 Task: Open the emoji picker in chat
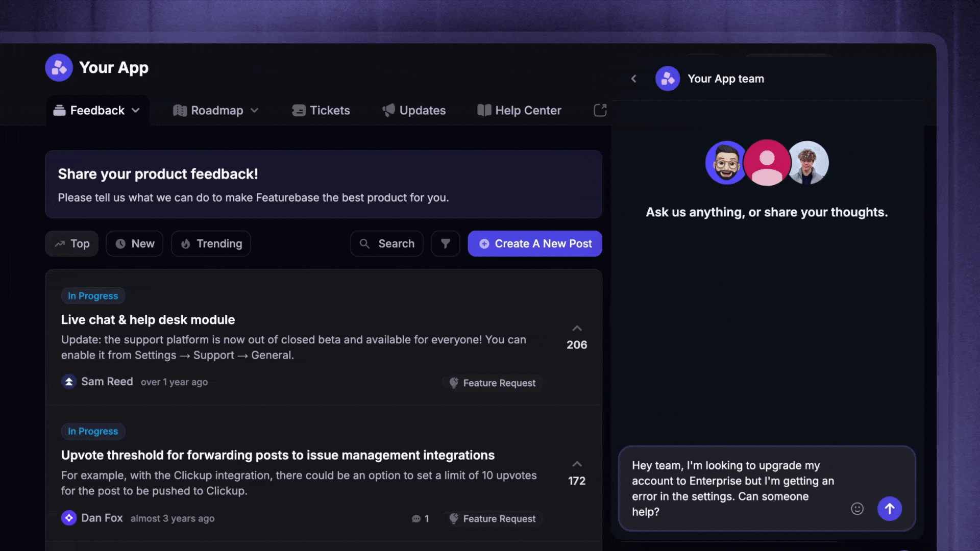coord(857,509)
